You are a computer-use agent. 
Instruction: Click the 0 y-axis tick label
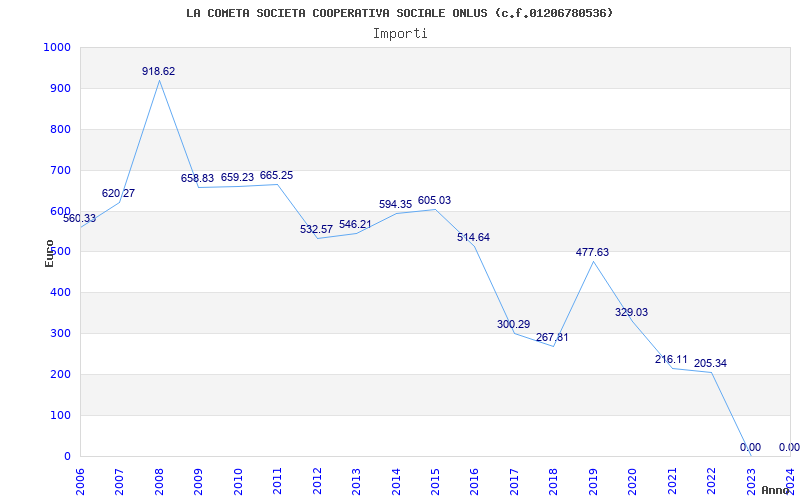point(67,456)
